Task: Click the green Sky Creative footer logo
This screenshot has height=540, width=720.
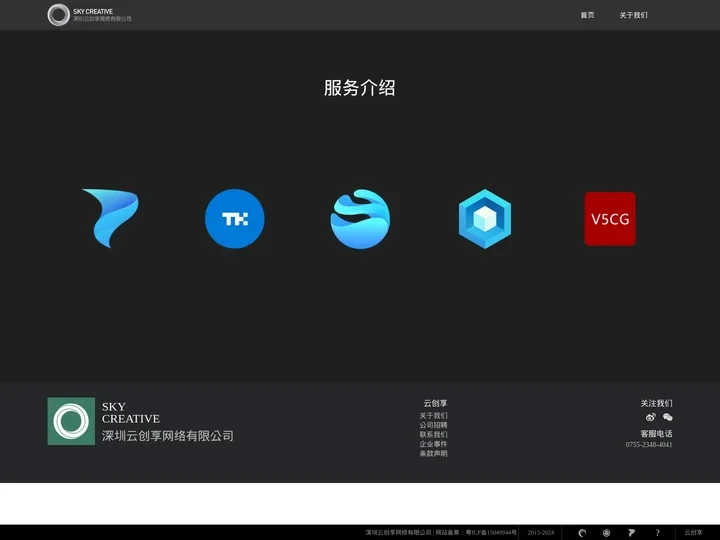Action: coord(71,421)
